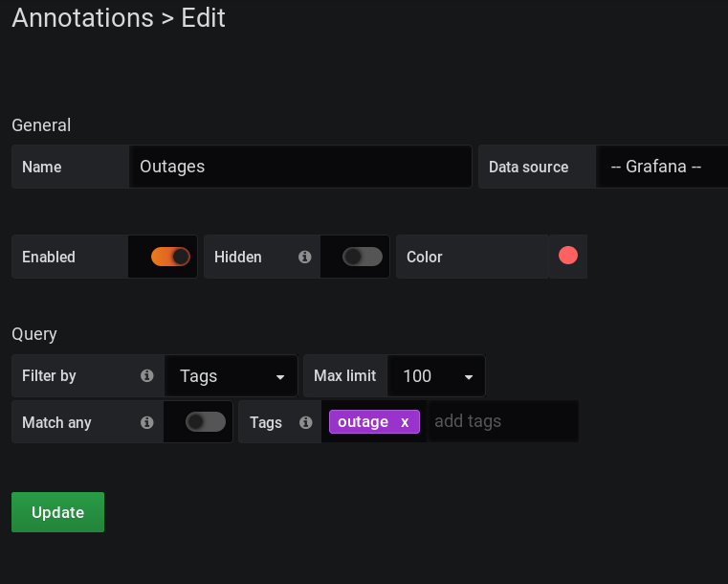Image resolution: width=728 pixels, height=584 pixels.
Task: Turn on the Hidden toggle
Action: coord(363,257)
